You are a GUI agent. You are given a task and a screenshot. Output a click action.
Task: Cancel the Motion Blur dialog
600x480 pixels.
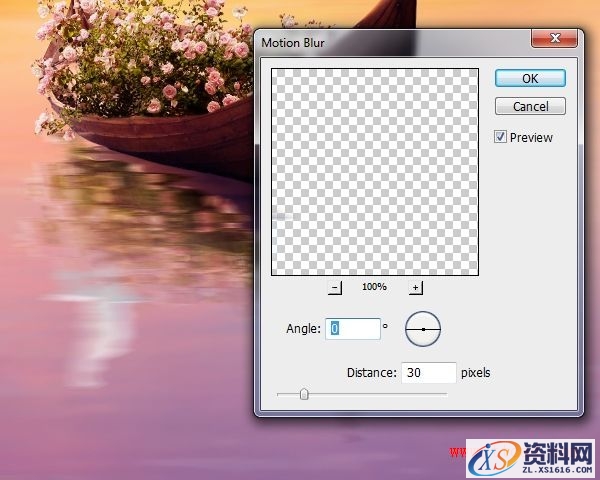tap(530, 106)
